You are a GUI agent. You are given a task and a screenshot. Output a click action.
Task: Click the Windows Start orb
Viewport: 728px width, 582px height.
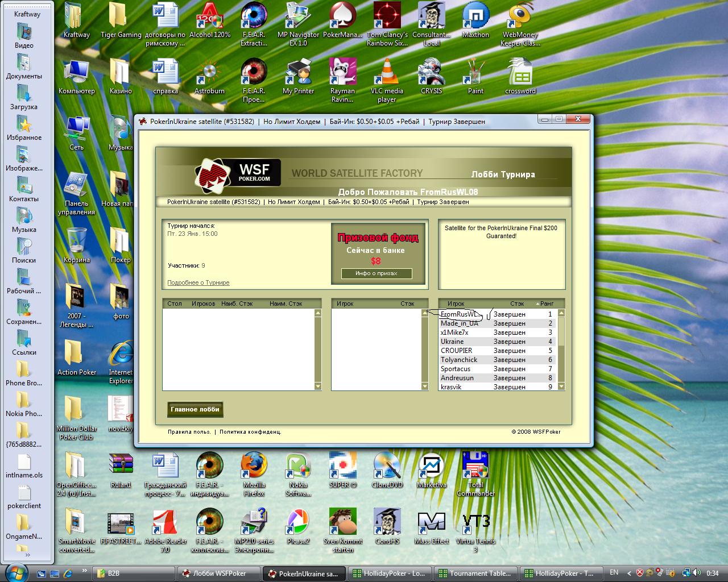(x=15, y=572)
